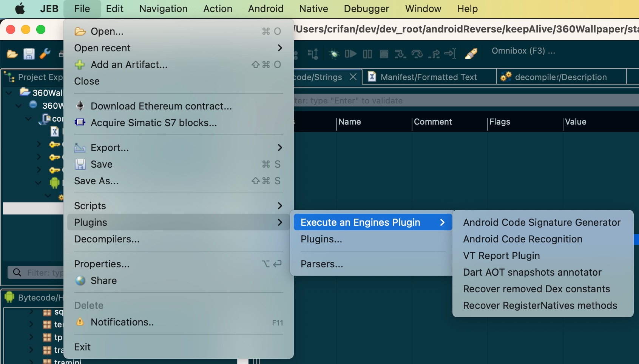
Task: Click the pause debugger toolbar icon
Action: pyautogui.click(x=367, y=54)
